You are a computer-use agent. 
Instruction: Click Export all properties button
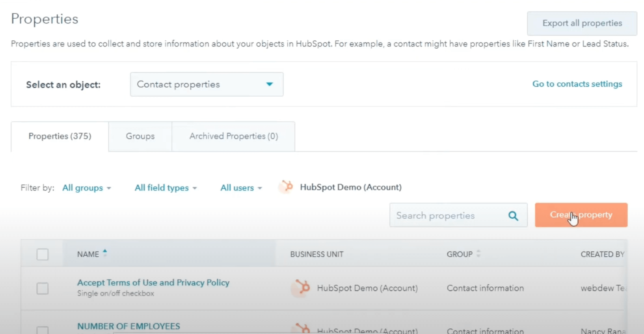(x=582, y=23)
